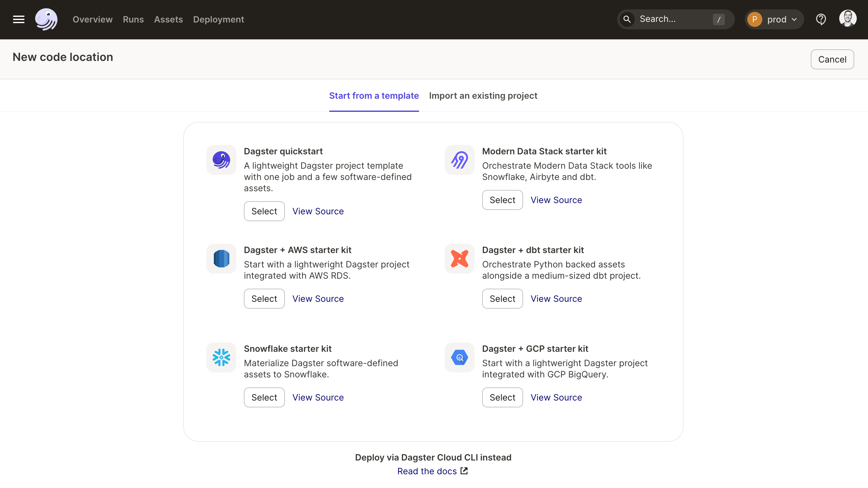Screen dimensions: 868x488
Task: Open the Deployment menu item
Action: [x=218, y=20]
